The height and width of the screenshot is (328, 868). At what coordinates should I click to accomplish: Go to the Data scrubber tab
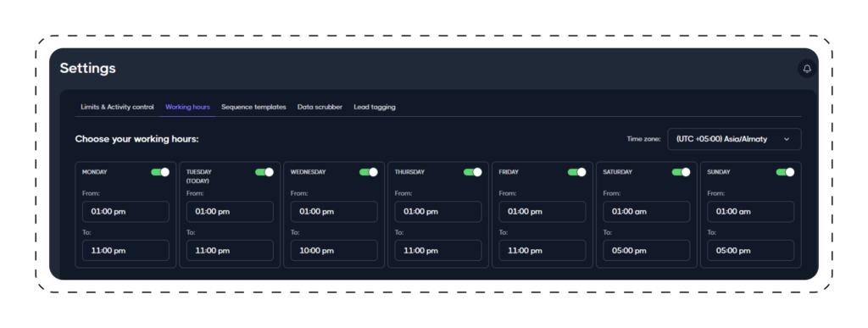[320, 107]
